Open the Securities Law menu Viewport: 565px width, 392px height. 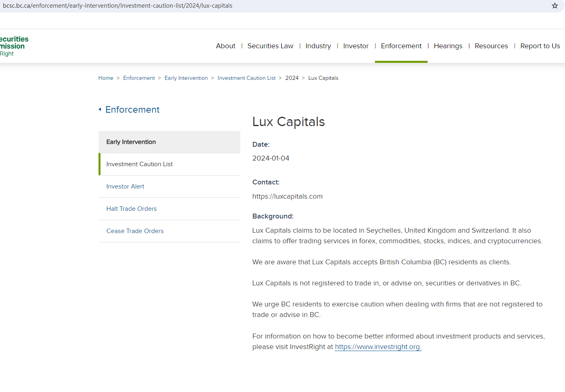(x=270, y=46)
